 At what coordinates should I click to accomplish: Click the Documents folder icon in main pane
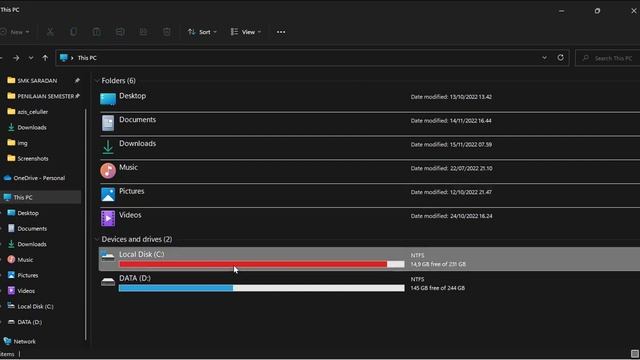[108, 123]
